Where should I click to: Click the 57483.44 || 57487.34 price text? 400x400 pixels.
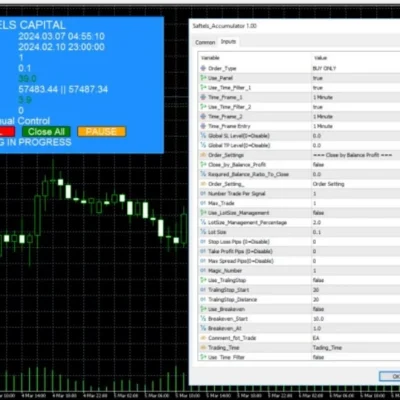tap(63, 89)
